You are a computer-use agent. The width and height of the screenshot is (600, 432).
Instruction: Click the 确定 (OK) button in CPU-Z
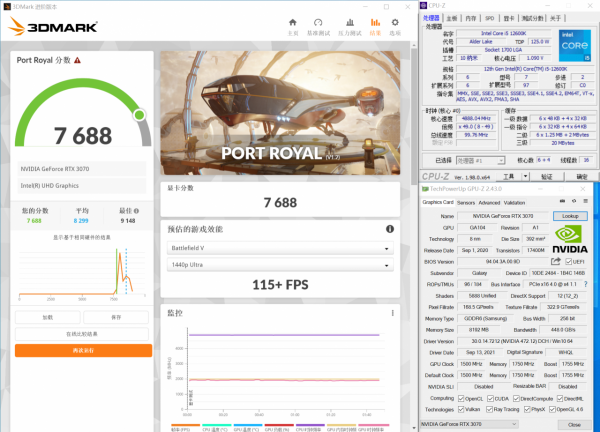(x=582, y=176)
